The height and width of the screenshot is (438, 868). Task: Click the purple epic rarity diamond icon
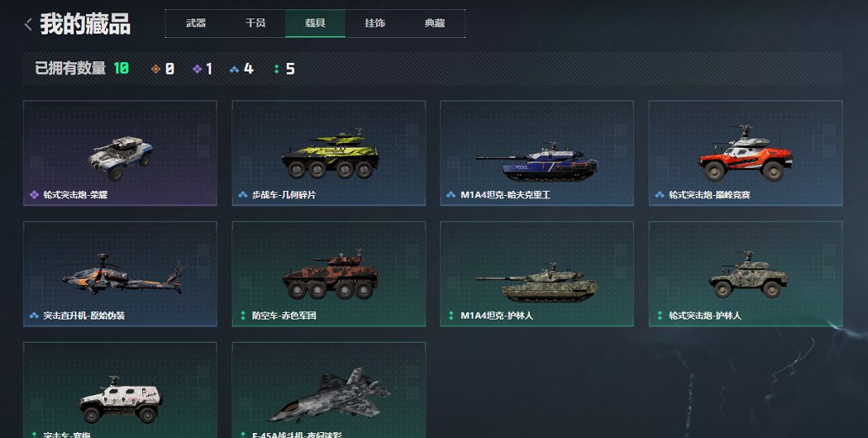click(x=197, y=69)
